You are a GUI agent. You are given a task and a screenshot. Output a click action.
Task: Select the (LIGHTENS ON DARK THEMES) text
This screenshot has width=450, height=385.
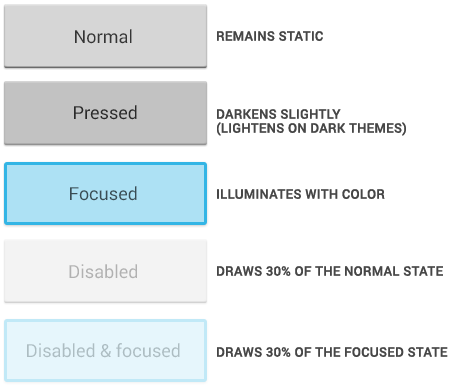(311, 128)
